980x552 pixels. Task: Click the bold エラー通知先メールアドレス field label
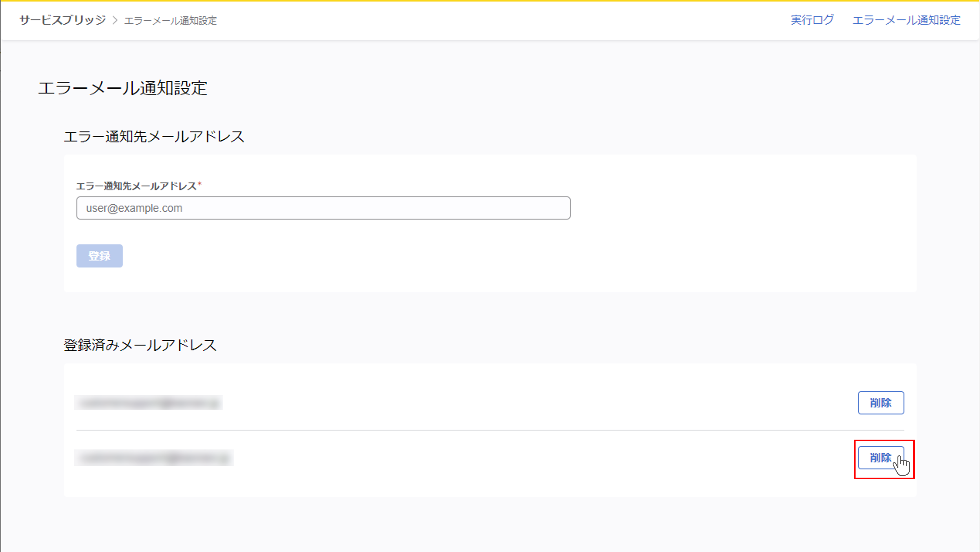136,186
